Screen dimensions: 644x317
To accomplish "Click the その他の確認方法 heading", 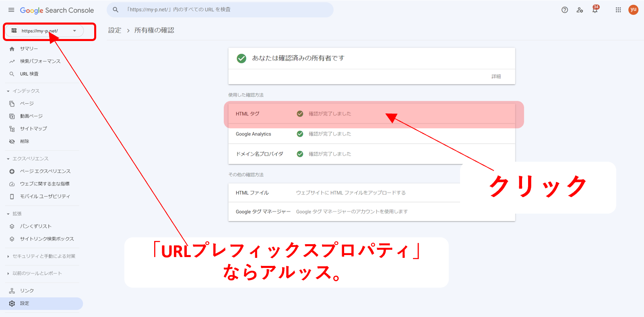I will pyautogui.click(x=246, y=175).
